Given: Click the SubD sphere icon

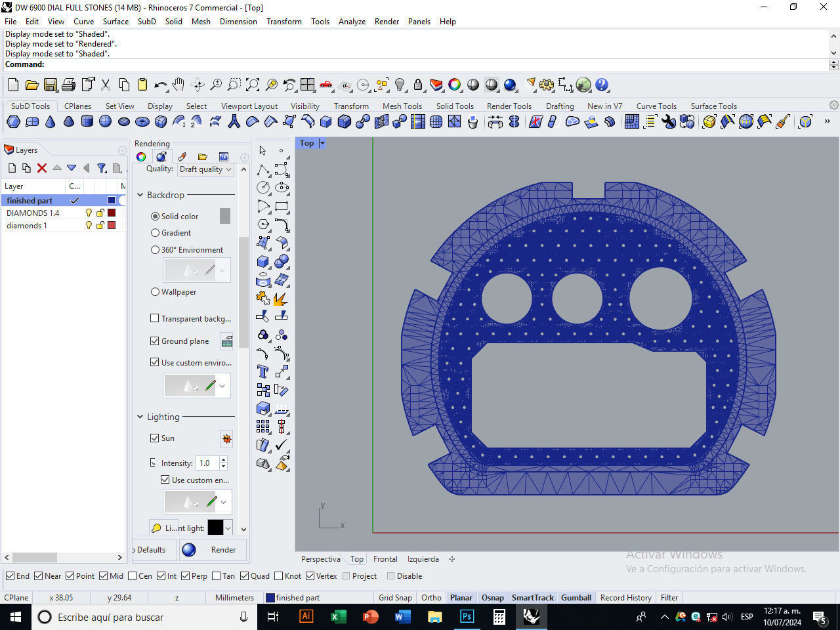Looking at the screenshot, I should coord(105,121).
